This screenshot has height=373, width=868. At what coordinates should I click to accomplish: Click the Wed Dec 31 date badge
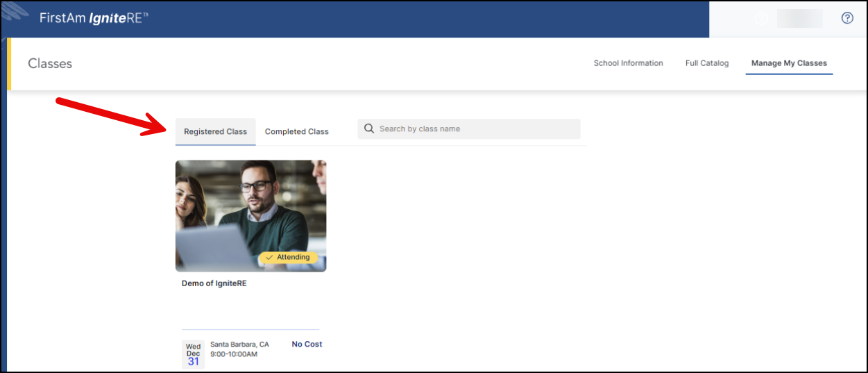coord(193,354)
